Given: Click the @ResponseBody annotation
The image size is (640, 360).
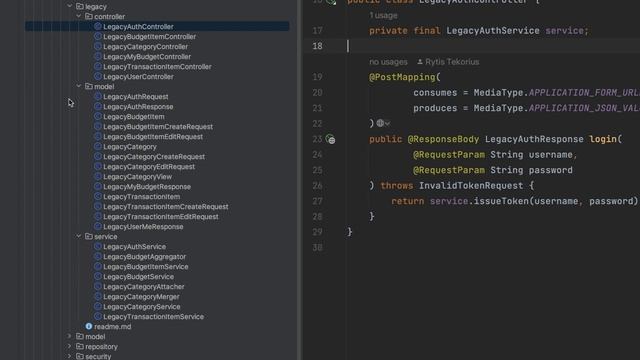Looking at the screenshot, I should [443, 139].
